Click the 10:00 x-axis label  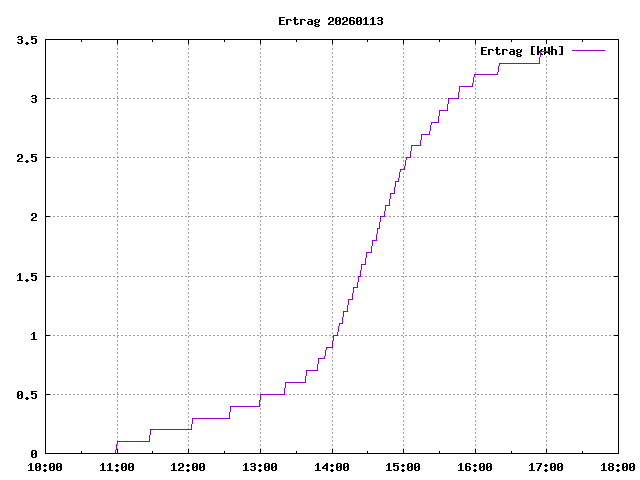(x=45, y=467)
